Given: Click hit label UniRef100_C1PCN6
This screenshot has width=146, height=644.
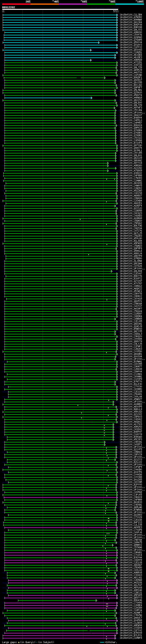Looking at the screenshot, I should pos(131,75).
